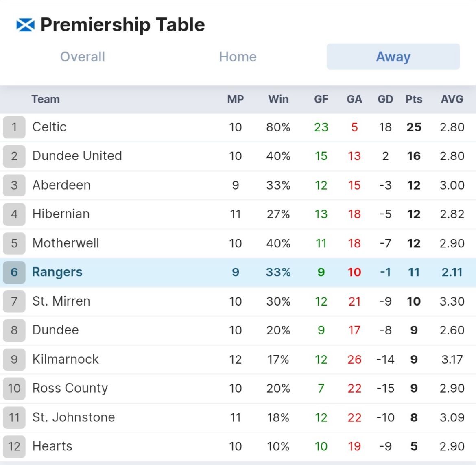Click Kilmarnock in the table

(66, 359)
